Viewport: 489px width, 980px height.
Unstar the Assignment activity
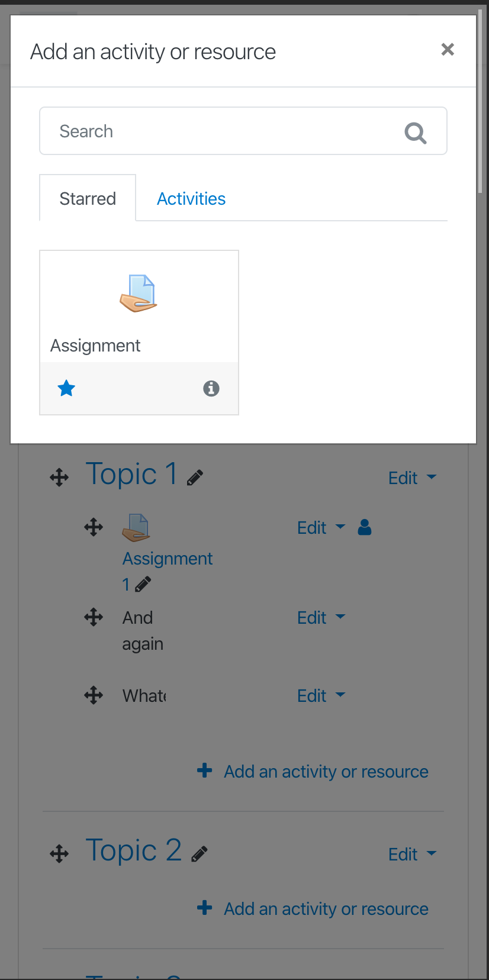click(66, 389)
